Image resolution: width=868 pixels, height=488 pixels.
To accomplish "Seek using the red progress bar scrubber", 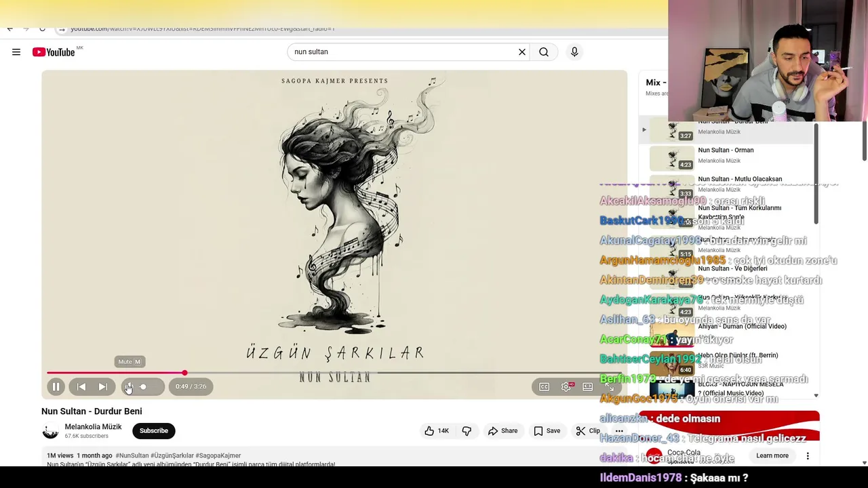I will coord(184,373).
